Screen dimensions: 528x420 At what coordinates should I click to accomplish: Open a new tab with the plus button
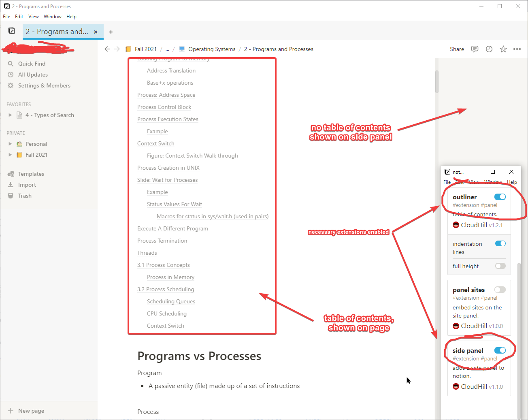[111, 32]
